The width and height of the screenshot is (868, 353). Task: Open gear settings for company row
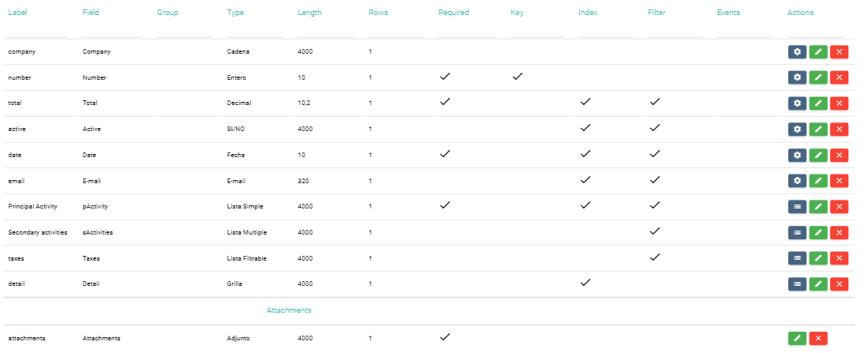coord(797,51)
